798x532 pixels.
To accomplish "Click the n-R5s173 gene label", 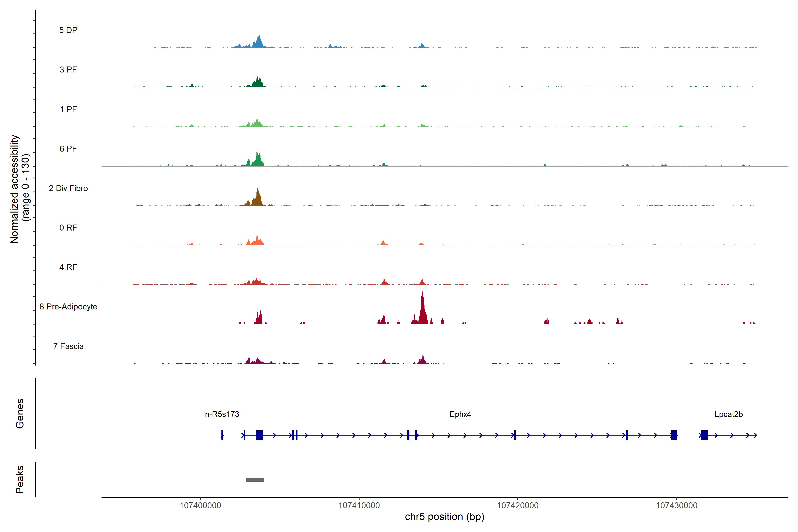I will click(222, 414).
